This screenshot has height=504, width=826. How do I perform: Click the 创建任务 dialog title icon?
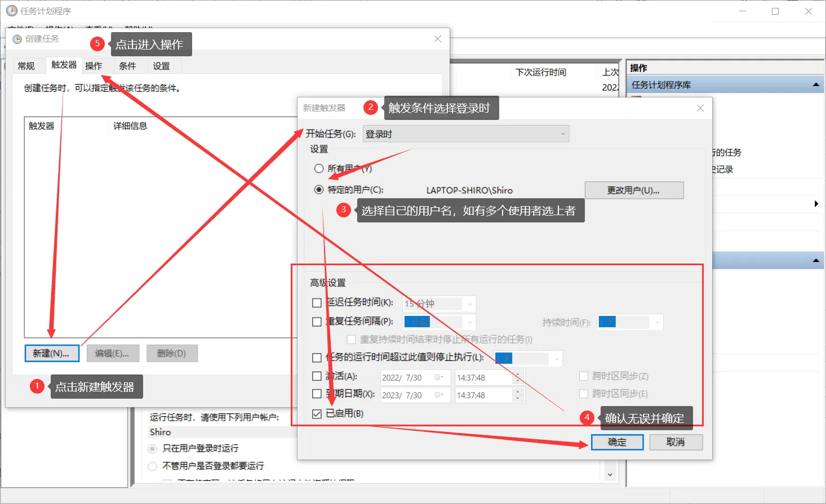[x=17, y=39]
